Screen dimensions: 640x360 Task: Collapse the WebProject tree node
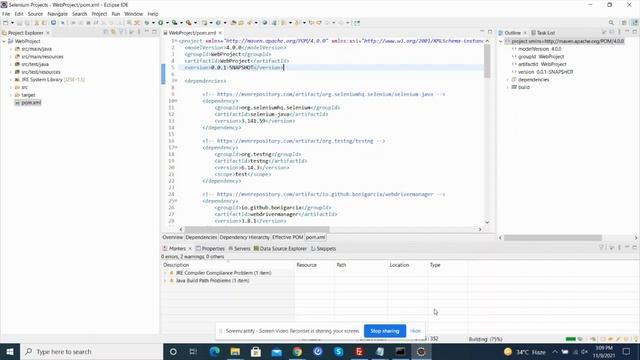[x=4, y=41]
